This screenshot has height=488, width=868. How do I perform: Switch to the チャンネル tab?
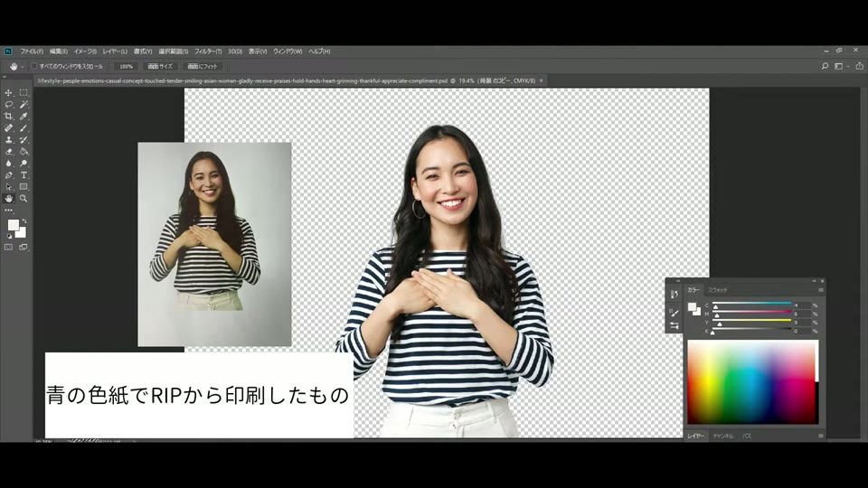click(x=723, y=436)
